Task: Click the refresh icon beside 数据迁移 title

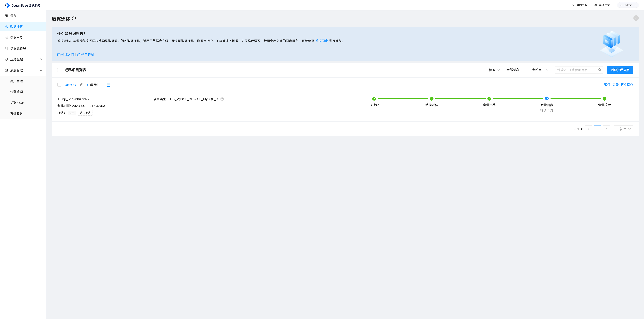Action: (74, 19)
